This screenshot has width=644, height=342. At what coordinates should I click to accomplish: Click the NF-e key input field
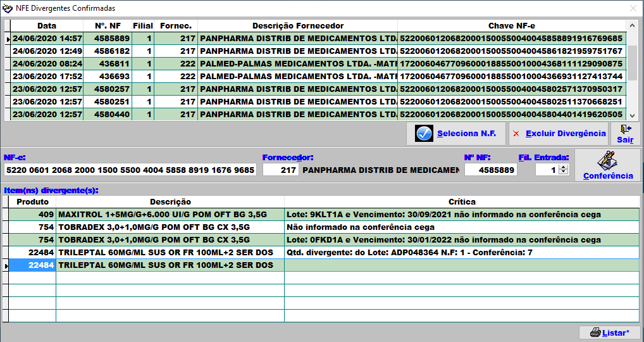point(130,170)
